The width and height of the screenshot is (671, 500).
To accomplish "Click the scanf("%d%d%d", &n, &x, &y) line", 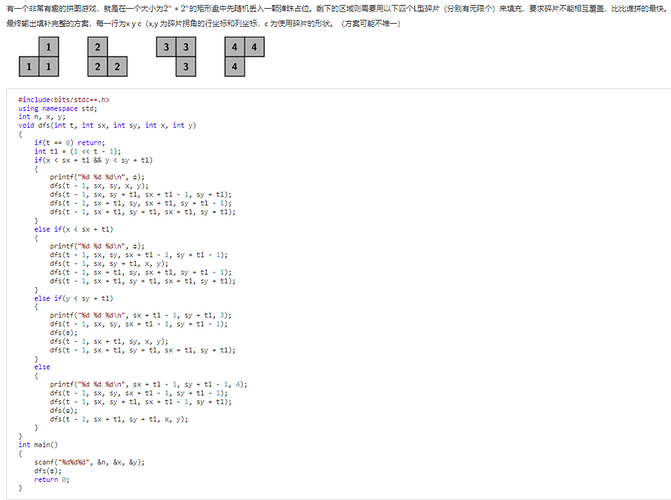I will pyautogui.click(x=89, y=462).
